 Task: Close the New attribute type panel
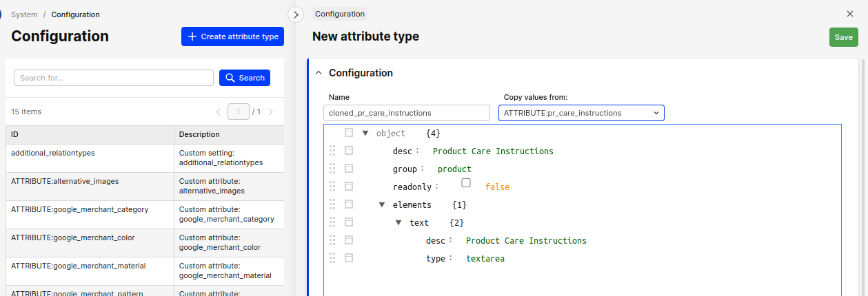(849, 14)
